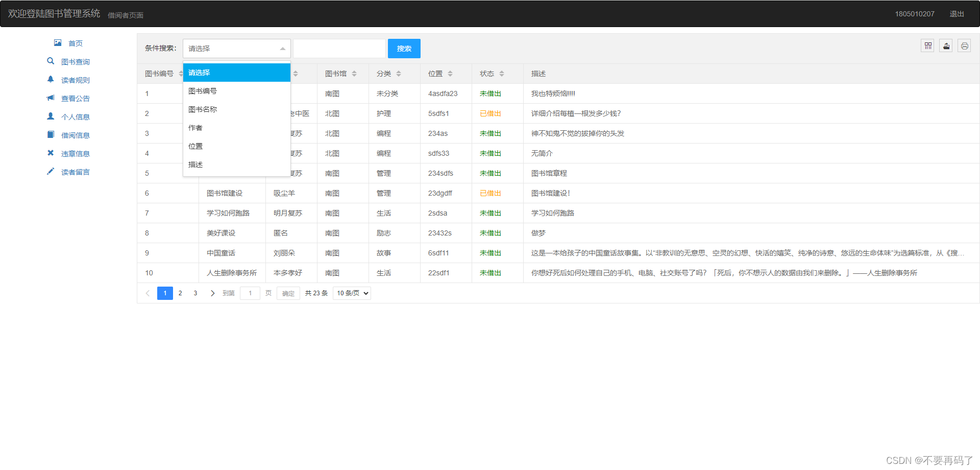980x470 pixels.
Task: Go to previous page arrow
Action: [x=148, y=293]
